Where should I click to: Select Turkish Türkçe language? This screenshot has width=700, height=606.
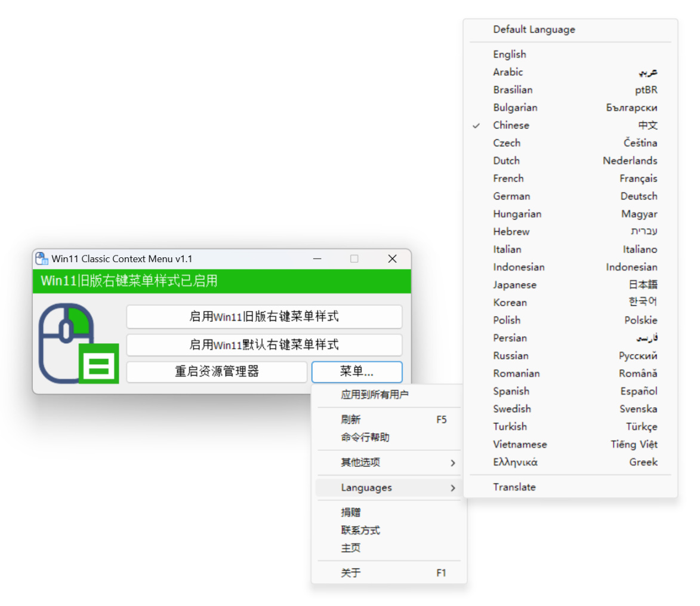point(570,427)
